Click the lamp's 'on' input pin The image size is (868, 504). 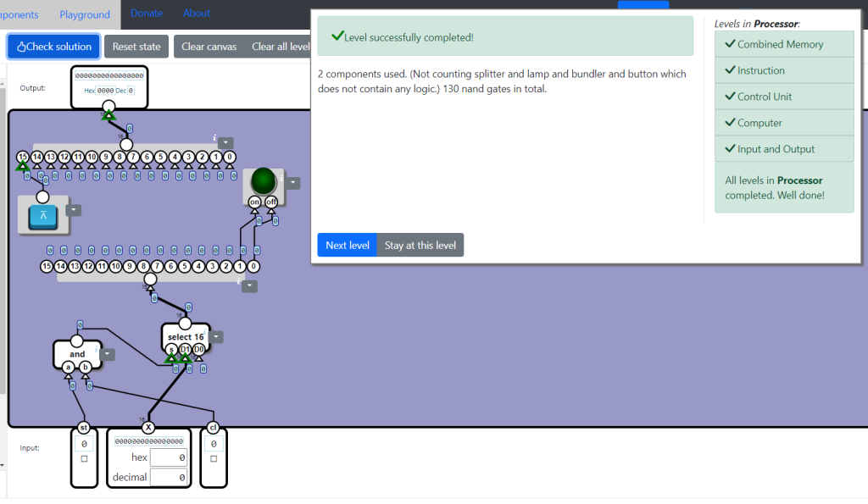coord(254,202)
